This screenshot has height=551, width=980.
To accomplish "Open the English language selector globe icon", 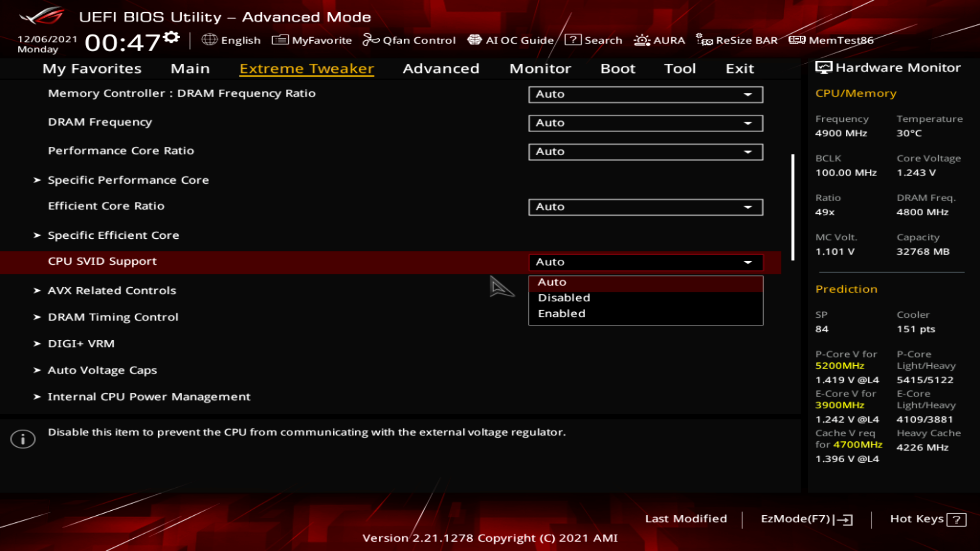I will [x=209, y=40].
